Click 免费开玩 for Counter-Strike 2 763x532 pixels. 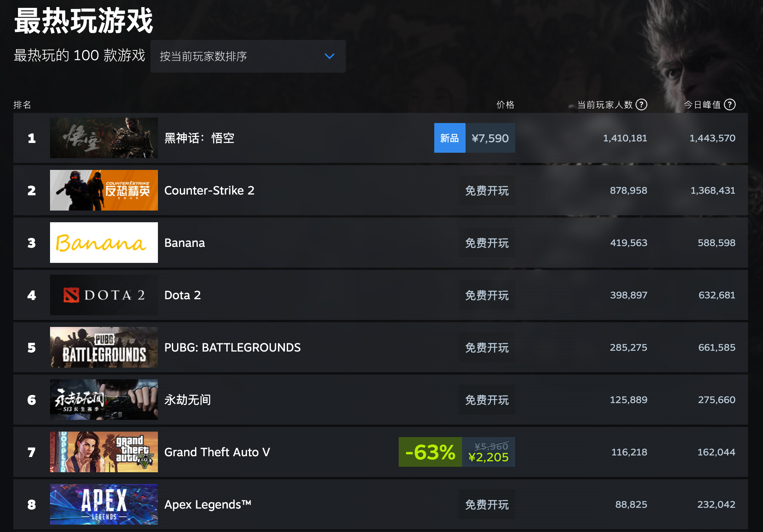tap(487, 190)
